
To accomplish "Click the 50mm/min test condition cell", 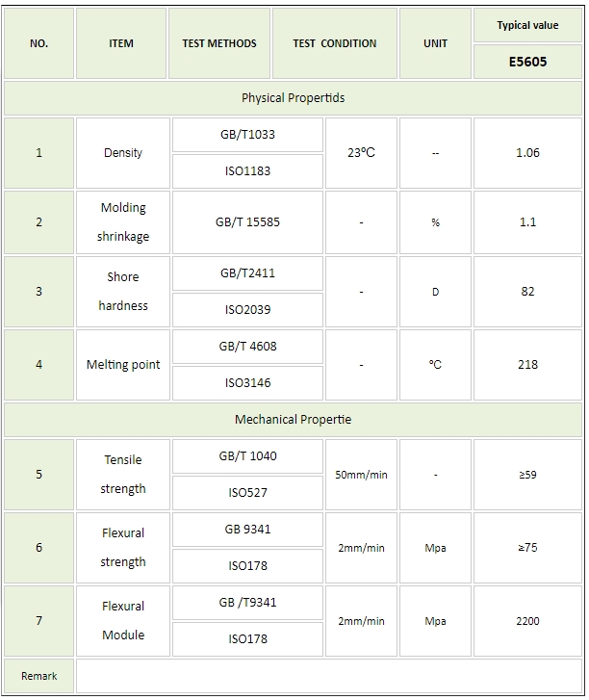I will coord(362,475).
